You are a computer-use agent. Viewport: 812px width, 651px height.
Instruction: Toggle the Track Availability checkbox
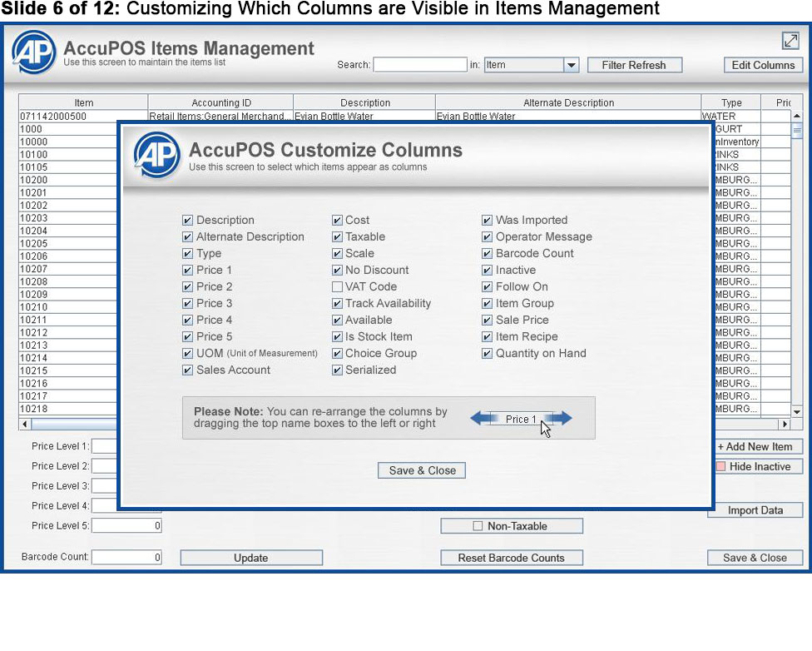(x=337, y=303)
